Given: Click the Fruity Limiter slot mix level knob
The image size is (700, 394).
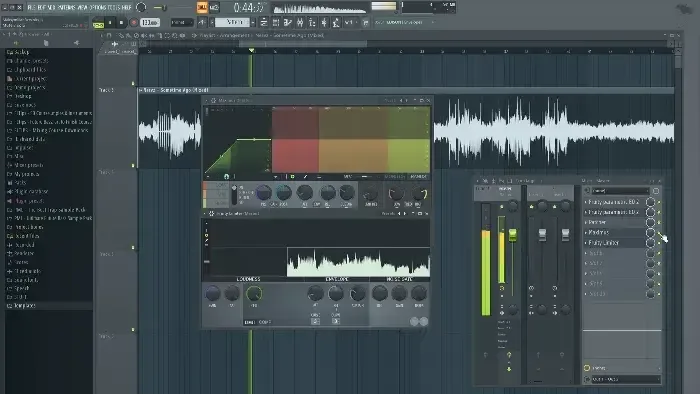Looking at the screenshot, I should [x=650, y=243].
